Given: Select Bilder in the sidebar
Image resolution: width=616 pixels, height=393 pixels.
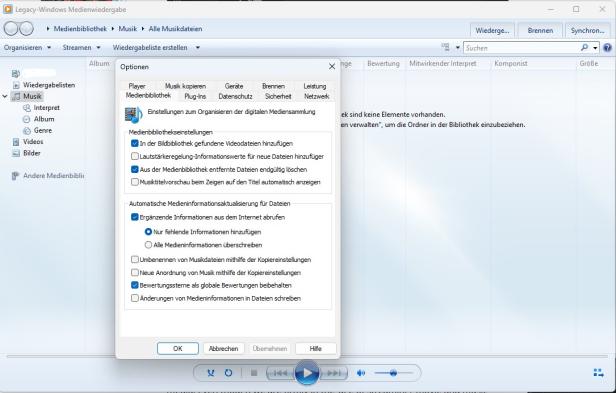Looking at the screenshot, I should click(x=31, y=153).
